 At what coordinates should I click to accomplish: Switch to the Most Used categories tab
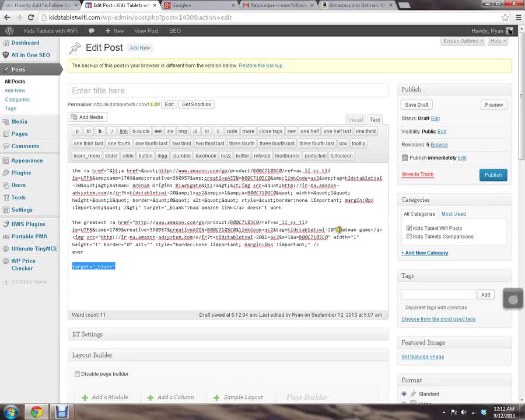coord(453,214)
